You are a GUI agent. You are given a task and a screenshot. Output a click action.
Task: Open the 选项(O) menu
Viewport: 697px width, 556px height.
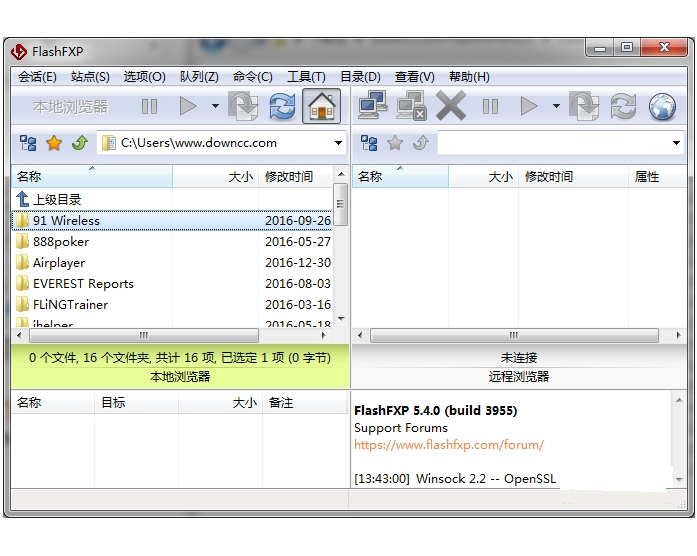coord(144,77)
